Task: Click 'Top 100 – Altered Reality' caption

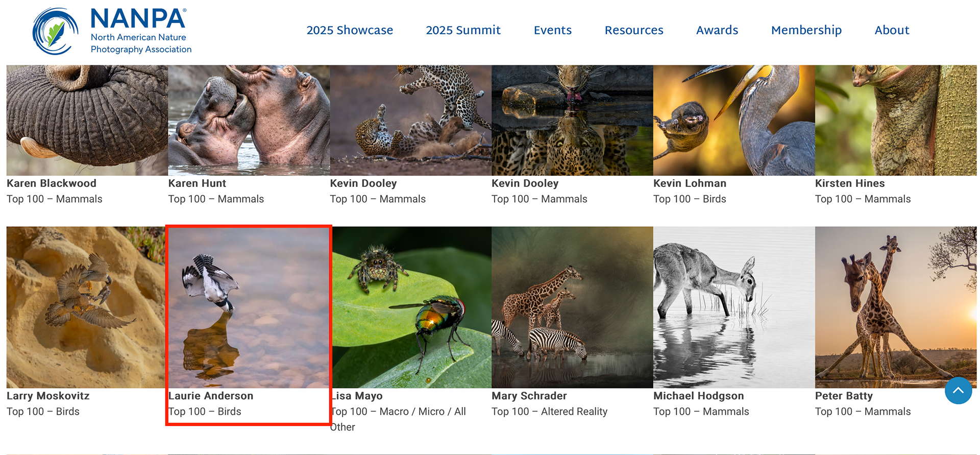Action: click(550, 412)
